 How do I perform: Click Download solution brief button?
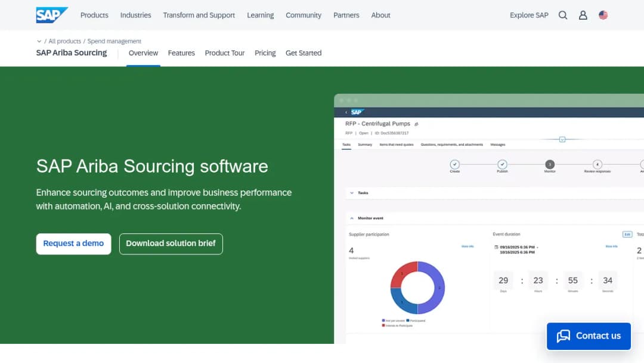point(171,244)
